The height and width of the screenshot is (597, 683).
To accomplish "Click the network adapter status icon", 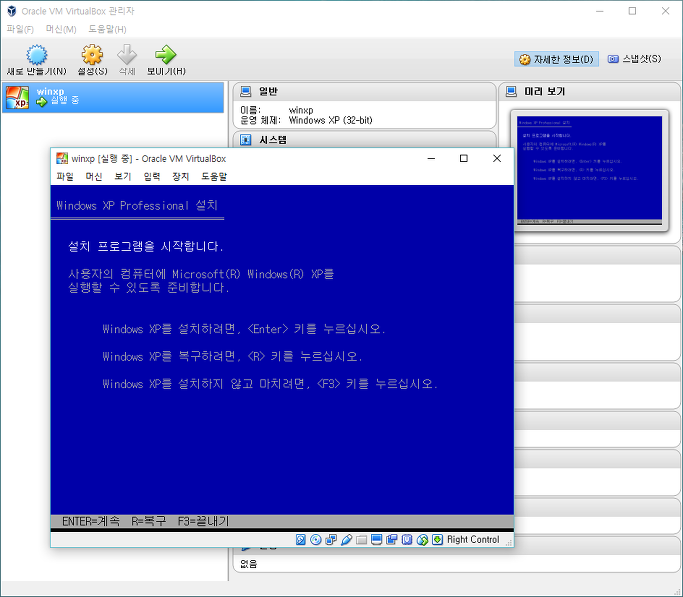I will point(331,540).
